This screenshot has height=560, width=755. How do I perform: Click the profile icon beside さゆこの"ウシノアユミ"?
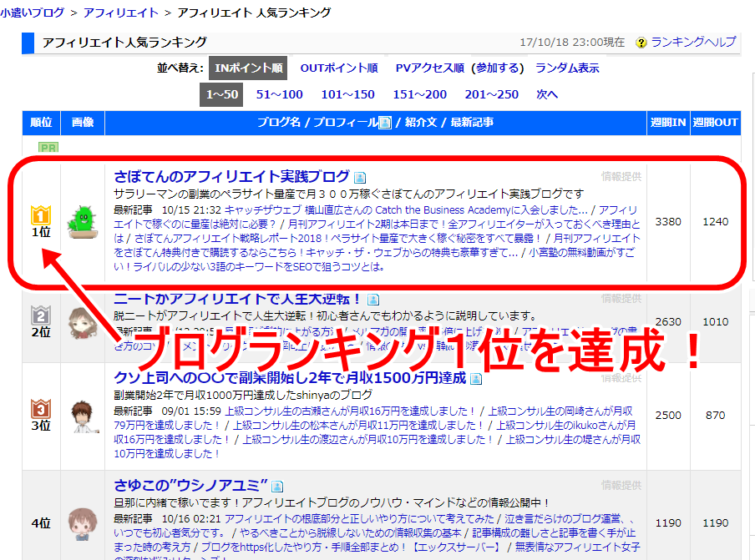point(277,486)
